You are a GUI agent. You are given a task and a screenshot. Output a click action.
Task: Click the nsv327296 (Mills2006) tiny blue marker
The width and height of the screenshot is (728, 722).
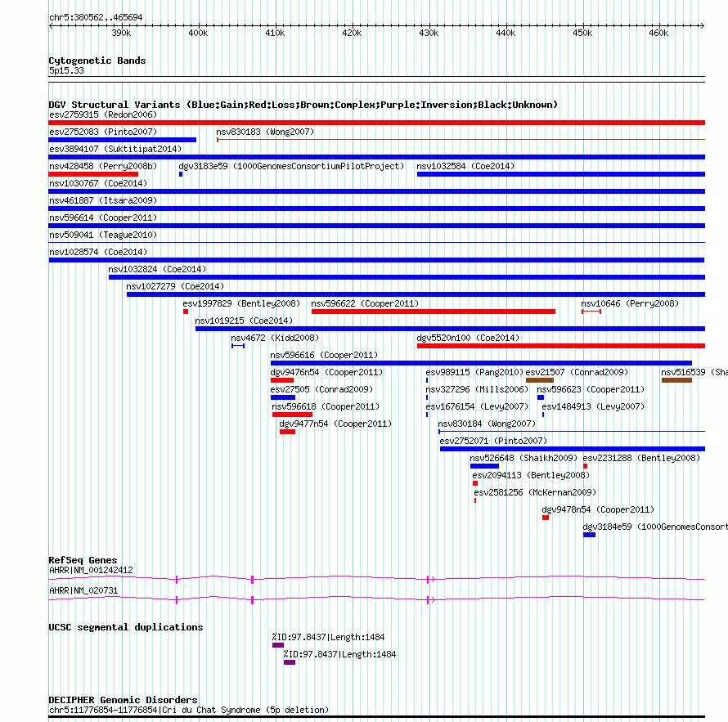(x=427, y=397)
